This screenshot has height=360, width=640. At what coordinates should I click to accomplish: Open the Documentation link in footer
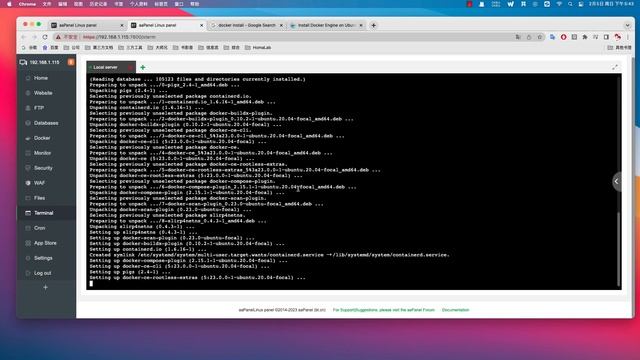click(x=456, y=310)
